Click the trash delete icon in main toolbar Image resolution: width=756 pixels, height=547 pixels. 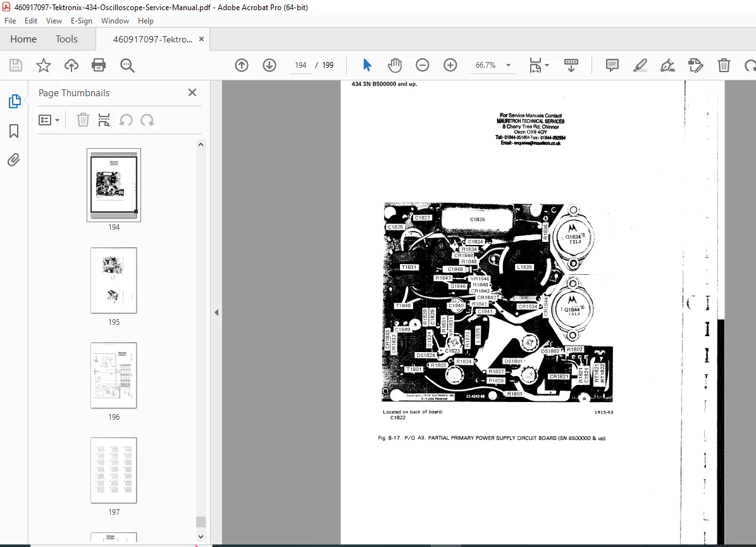(x=724, y=65)
